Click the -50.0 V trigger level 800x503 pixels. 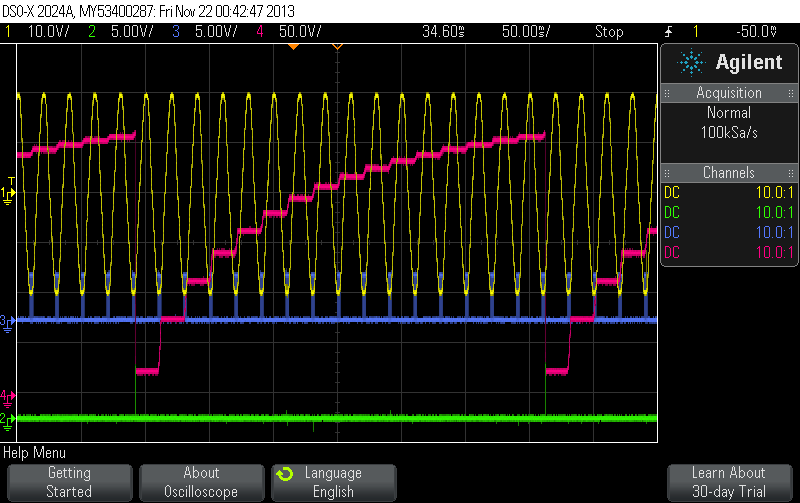click(757, 32)
